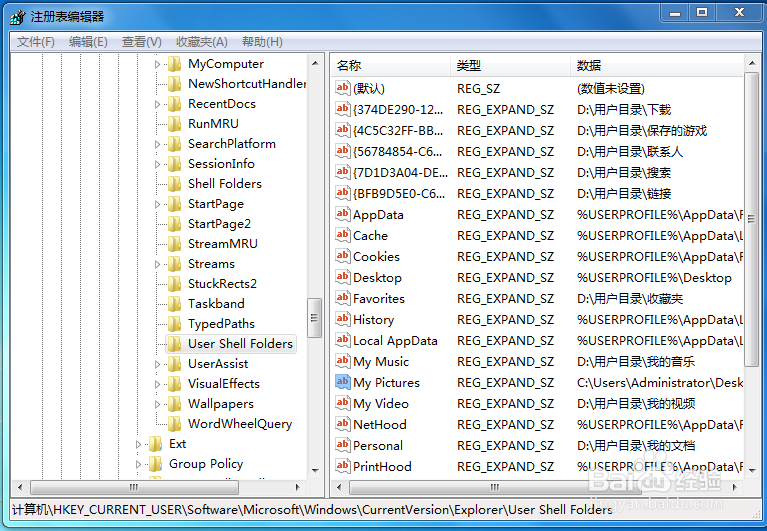Click the string icon of PrintHood value
Viewport: 767px width, 531px height.
pos(342,466)
